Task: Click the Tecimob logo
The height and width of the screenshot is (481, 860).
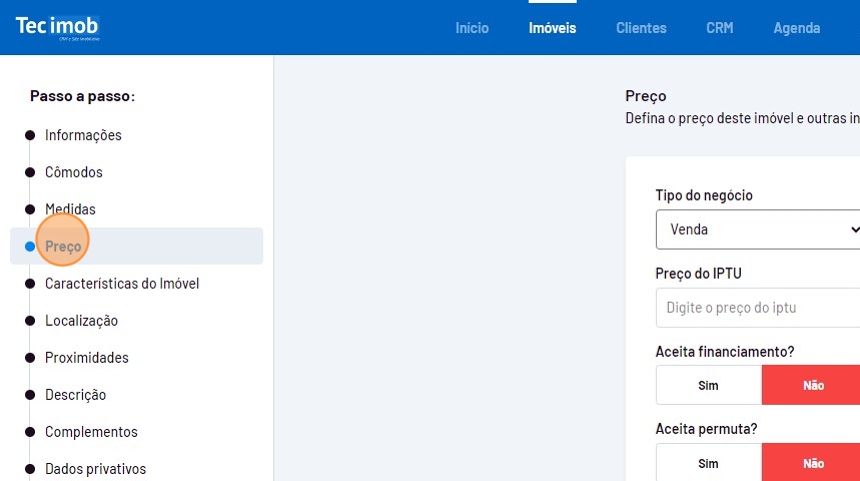Action: [x=57, y=27]
